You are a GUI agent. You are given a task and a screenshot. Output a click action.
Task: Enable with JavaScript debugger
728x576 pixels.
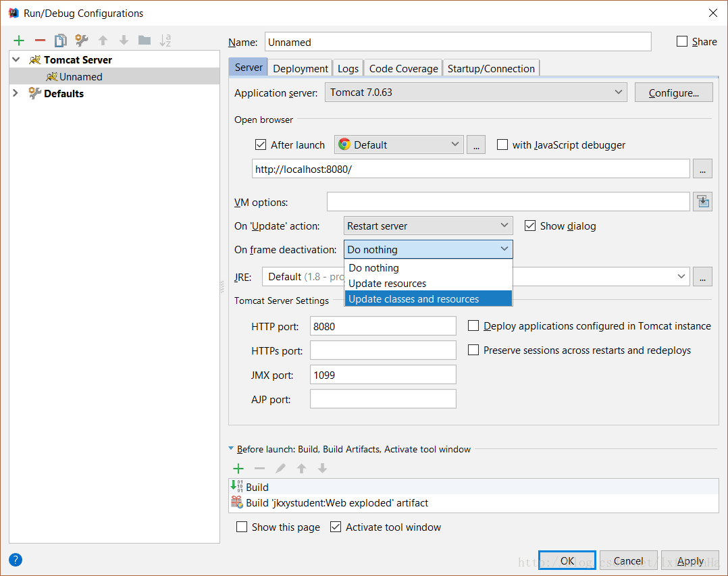tap(502, 145)
